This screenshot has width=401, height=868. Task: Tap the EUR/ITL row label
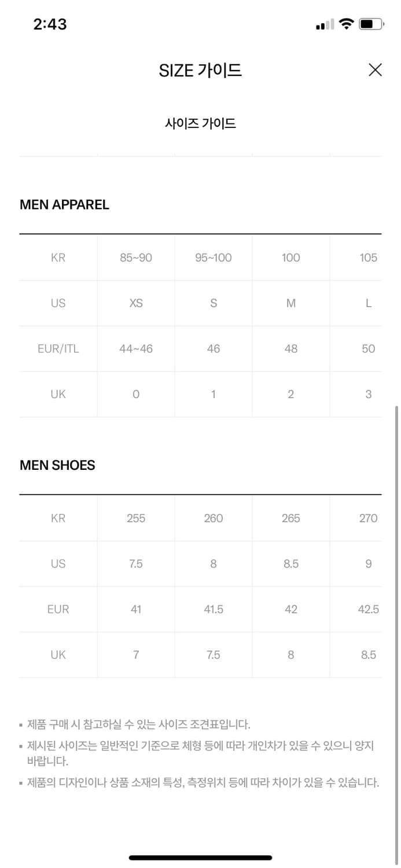(x=58, y=348)
